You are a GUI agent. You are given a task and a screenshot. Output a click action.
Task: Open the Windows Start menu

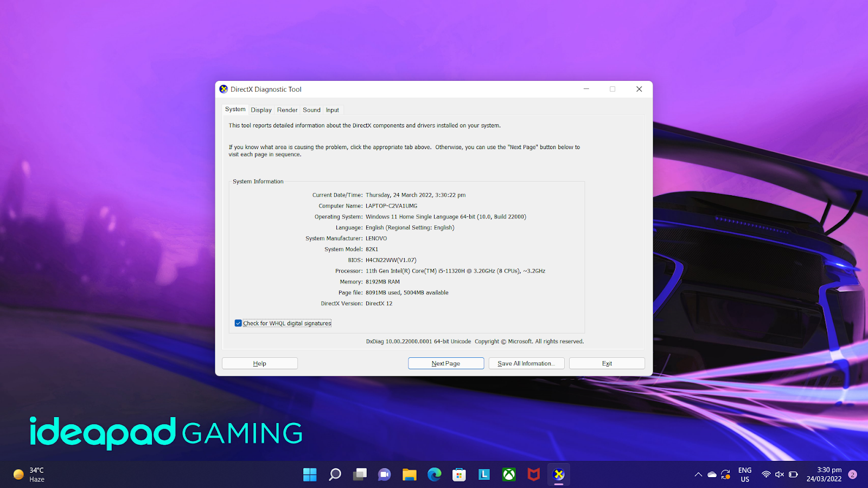tap(310, 474)
